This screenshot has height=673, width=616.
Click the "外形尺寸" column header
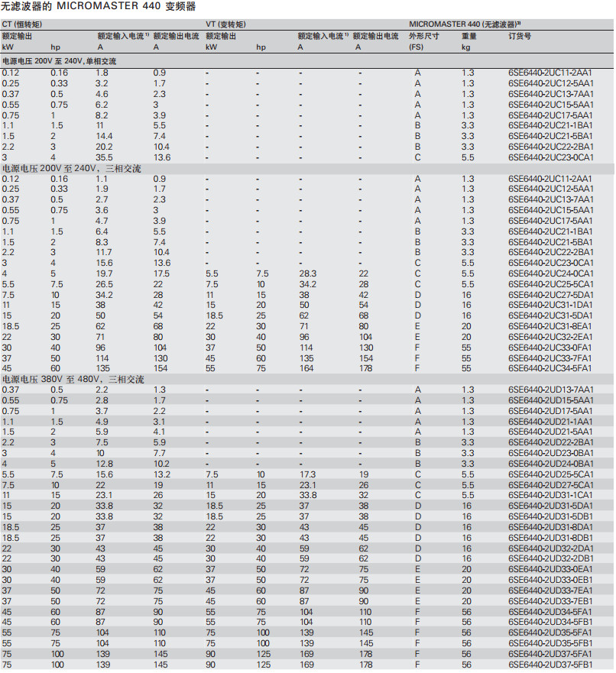point(425,36)
